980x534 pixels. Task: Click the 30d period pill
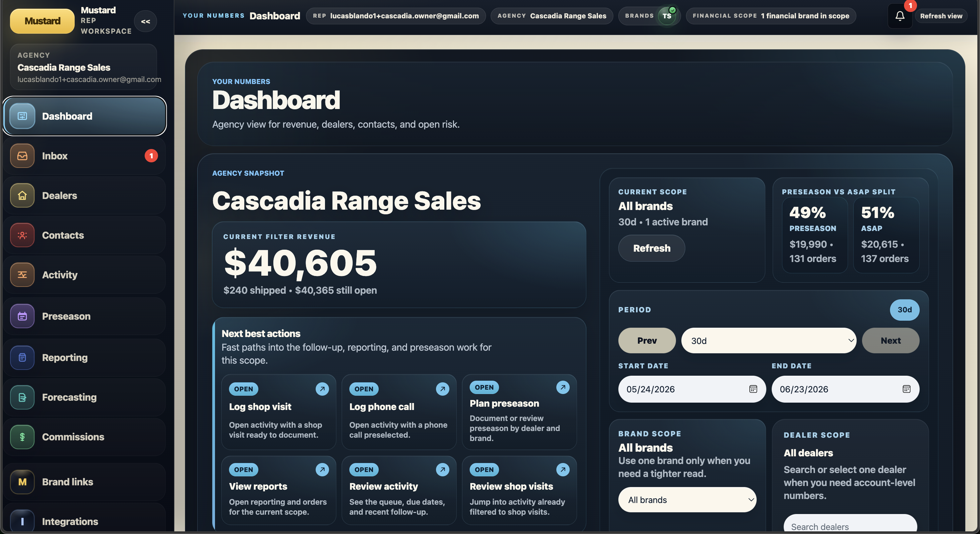(x=905, y=310)
